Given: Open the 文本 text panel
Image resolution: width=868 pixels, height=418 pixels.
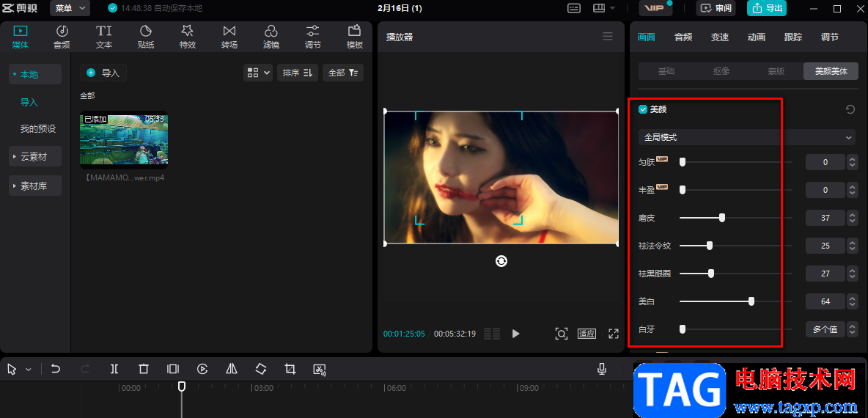Looking at the screenshot, I should tap(103, 37).
